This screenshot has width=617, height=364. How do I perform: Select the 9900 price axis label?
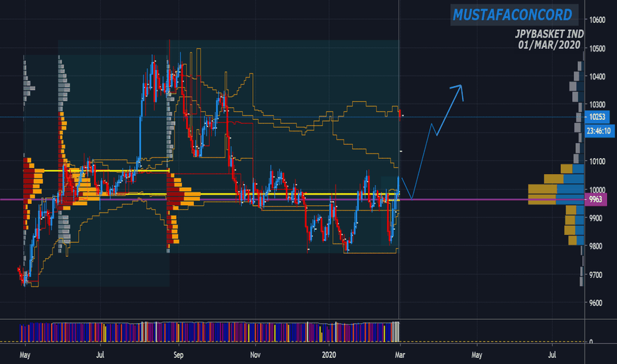(595, 218)
